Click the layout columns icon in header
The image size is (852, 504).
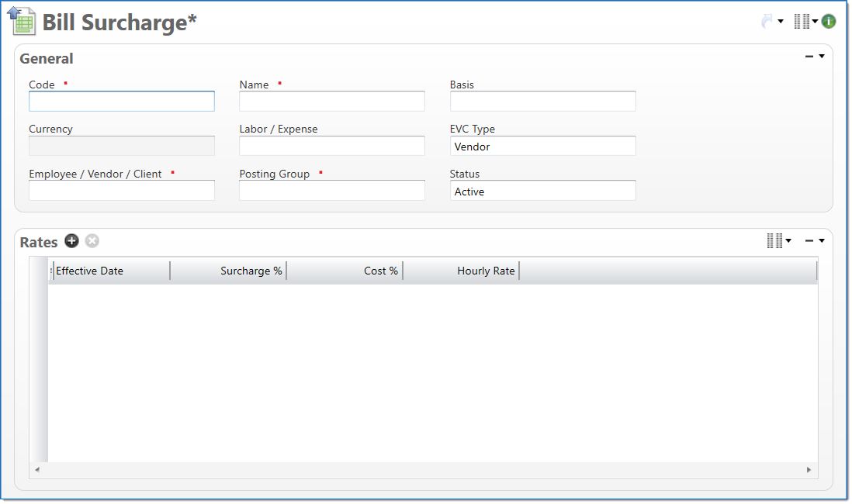coord(802,22)
